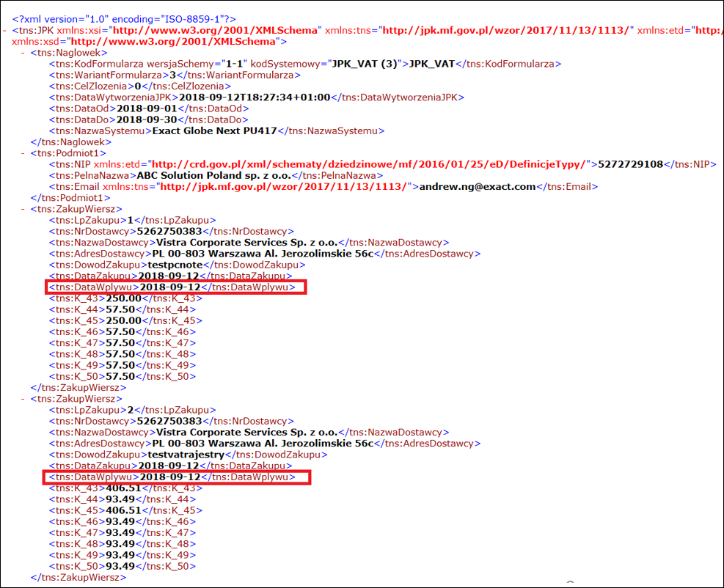Click the DataOd value 2018-09-01

pyautogui.click(x=146, y=109)
